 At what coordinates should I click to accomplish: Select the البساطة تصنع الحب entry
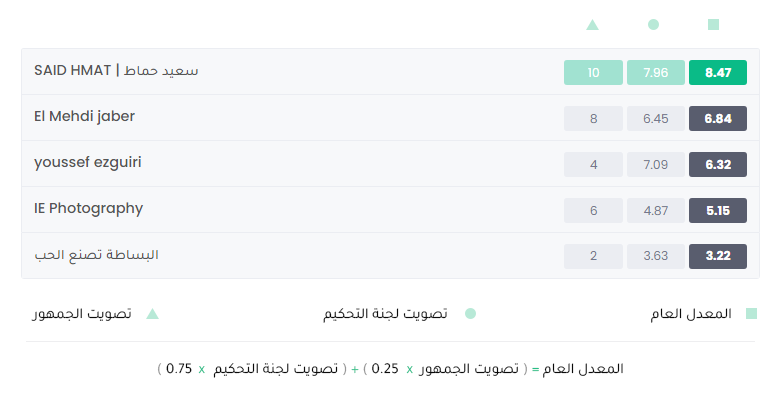click(x=390, y=256)
